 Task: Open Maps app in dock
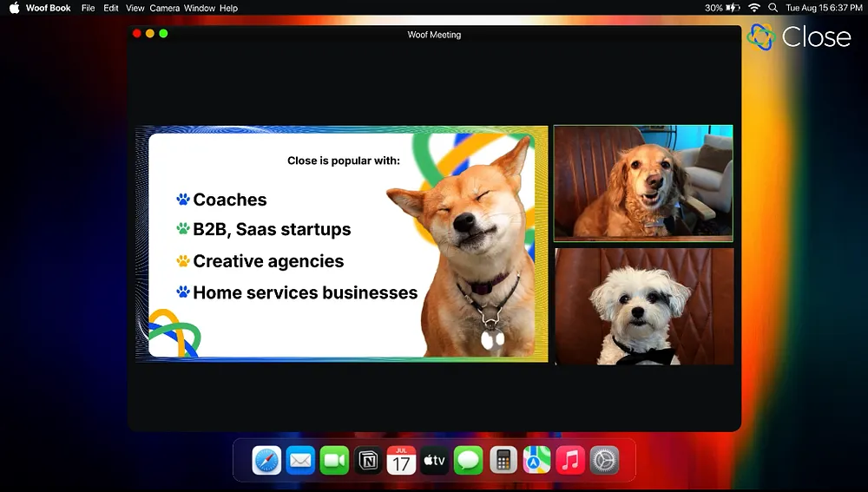(536, 460)
